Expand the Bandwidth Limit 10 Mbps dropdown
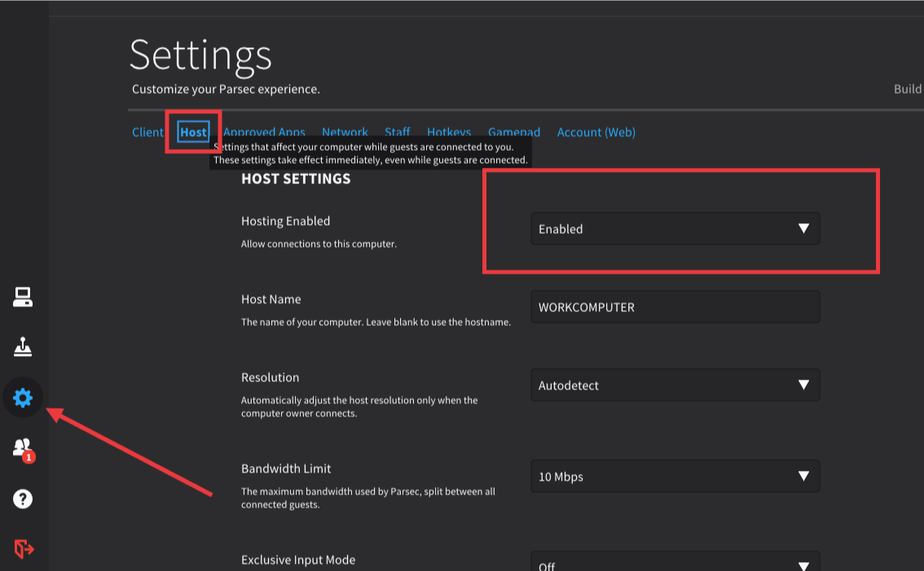This screenshot has width=924, height=571. pyautogui.click(x=675, y=477)
